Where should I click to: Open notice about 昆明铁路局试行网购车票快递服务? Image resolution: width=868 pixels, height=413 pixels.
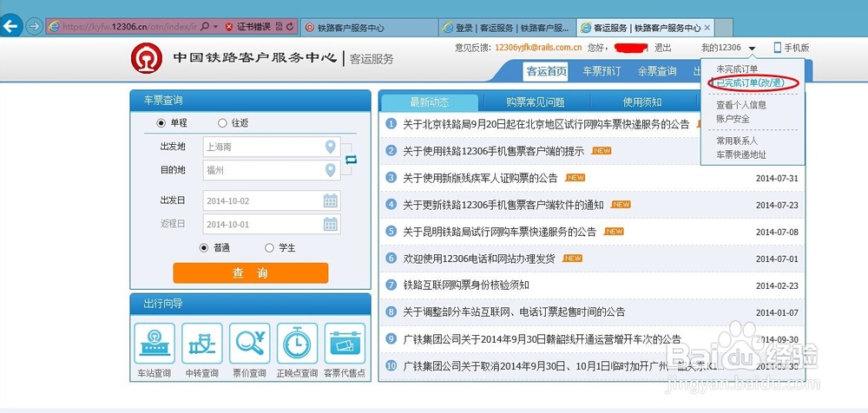[x=500, y=232]
